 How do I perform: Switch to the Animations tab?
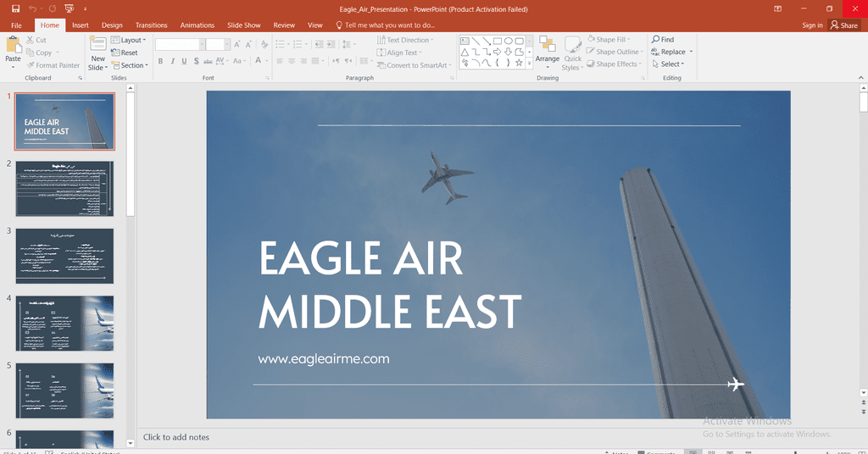coord(197,25)
